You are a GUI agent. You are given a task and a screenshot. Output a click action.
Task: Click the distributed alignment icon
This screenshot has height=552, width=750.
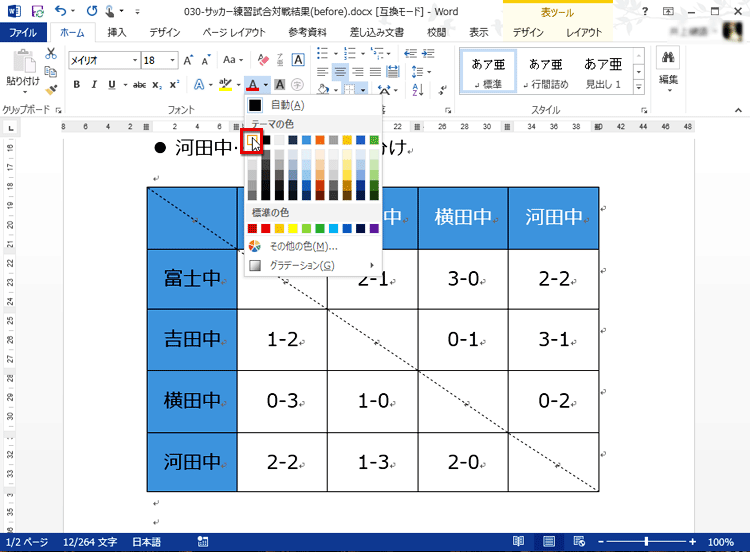(393, 72)
